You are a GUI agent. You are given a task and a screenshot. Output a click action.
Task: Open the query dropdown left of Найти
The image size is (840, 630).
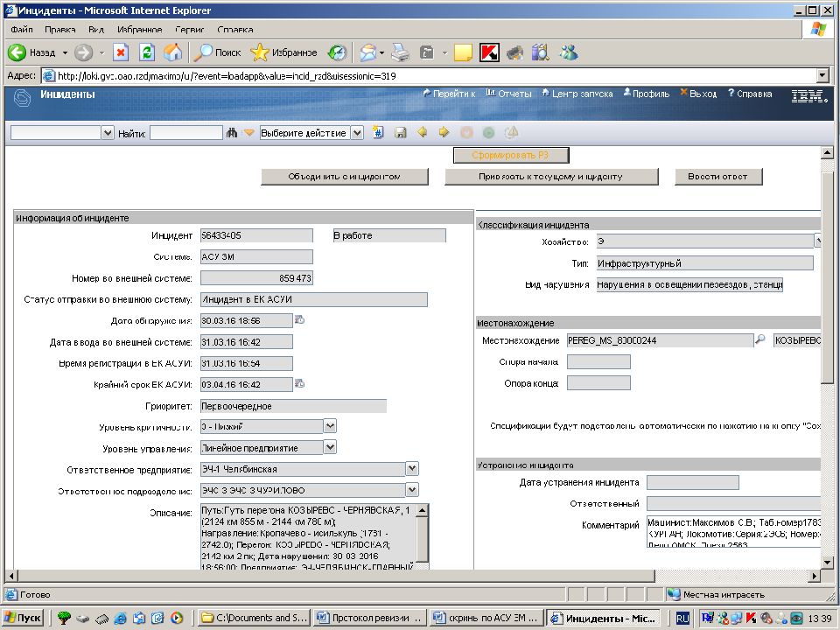(108, 133)
